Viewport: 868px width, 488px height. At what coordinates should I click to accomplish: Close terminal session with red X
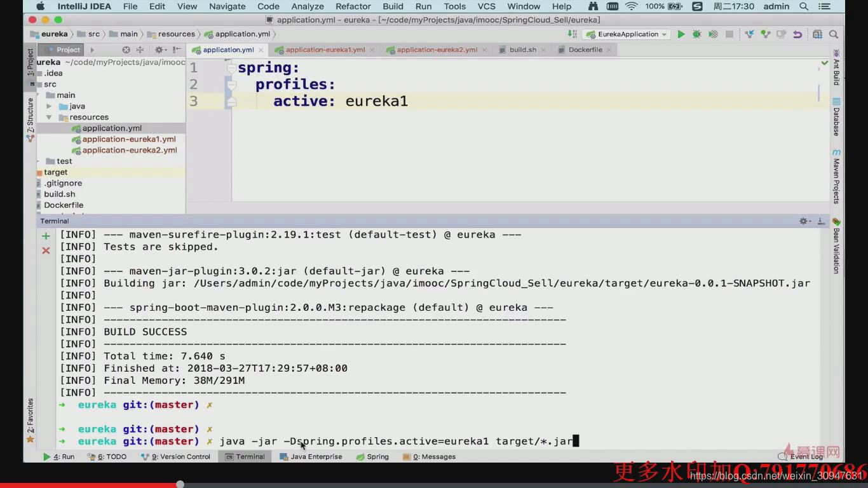click(x=46, y=251)
